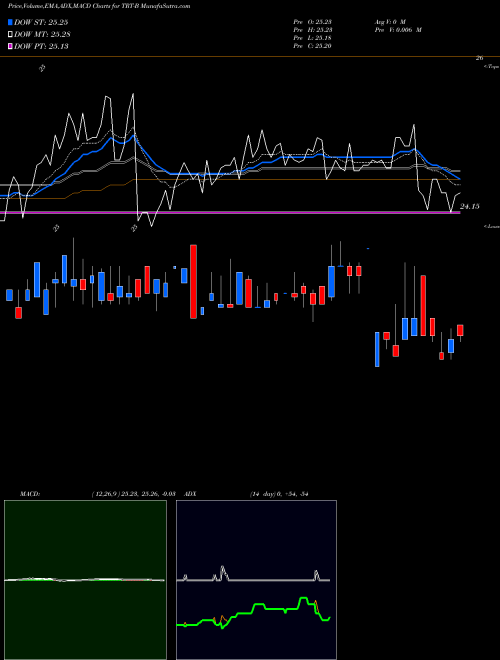This screenshot has width=500, height=660.
Task: Click the white DOW MT legend swatch
Action: pyautogui.click(x=10, y=35)
